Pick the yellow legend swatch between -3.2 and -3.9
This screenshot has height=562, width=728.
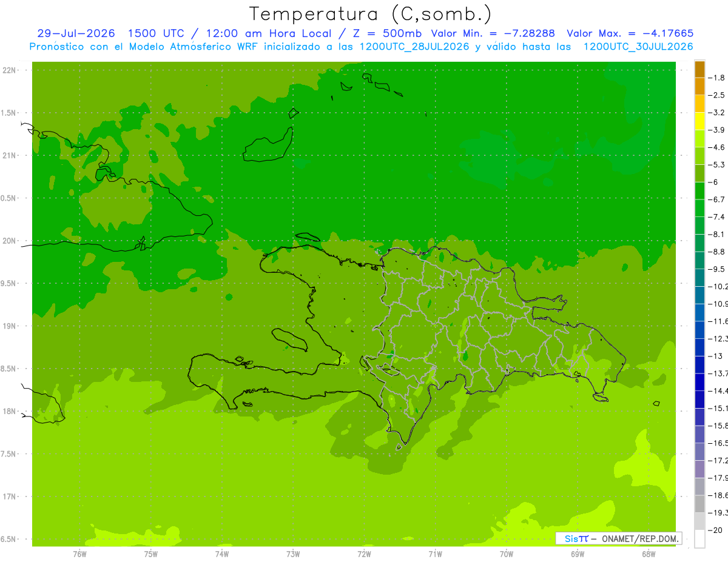coord(699,121)
